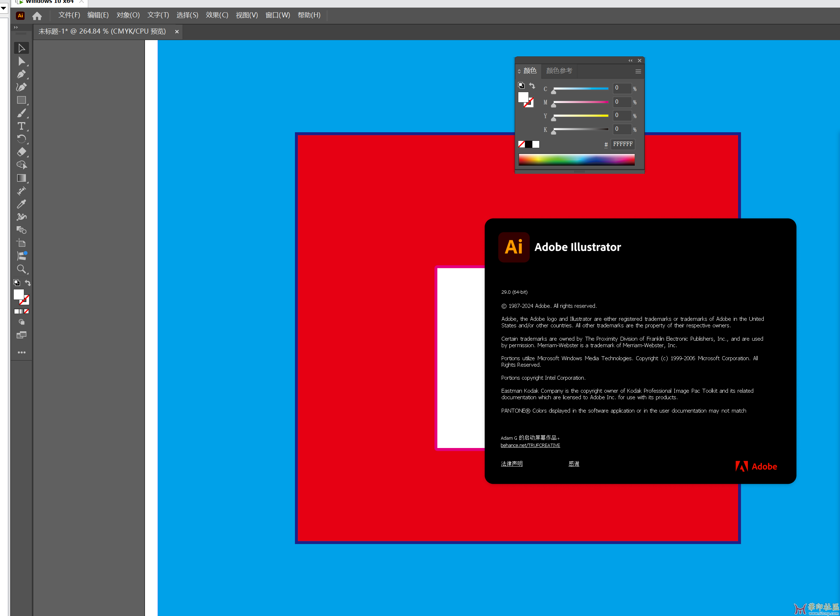The width and height of the screenshot is (840, 616).
Task: Open the color panel hamburger menu
Action: [638, 72]
